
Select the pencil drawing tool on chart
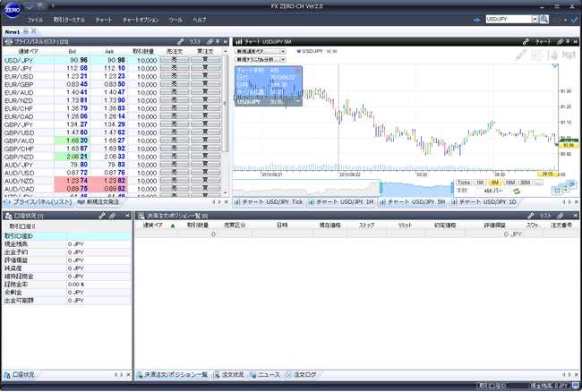tap(521, 55)
